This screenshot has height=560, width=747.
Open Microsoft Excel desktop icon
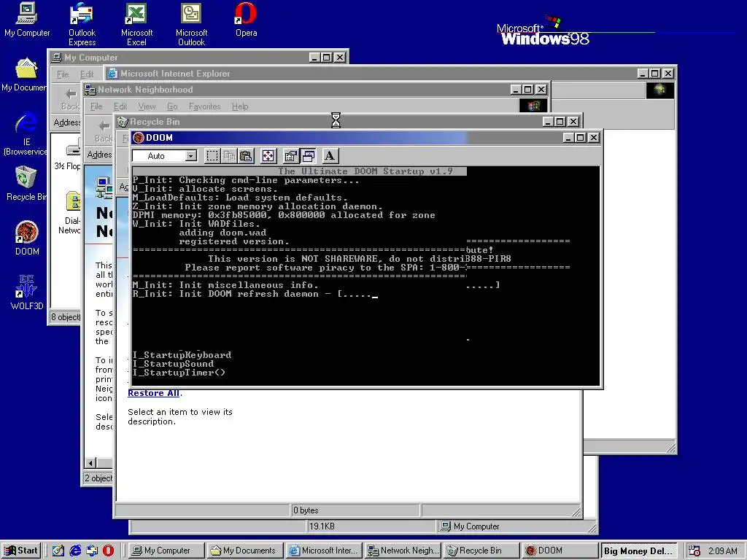[x=136, y=24]
